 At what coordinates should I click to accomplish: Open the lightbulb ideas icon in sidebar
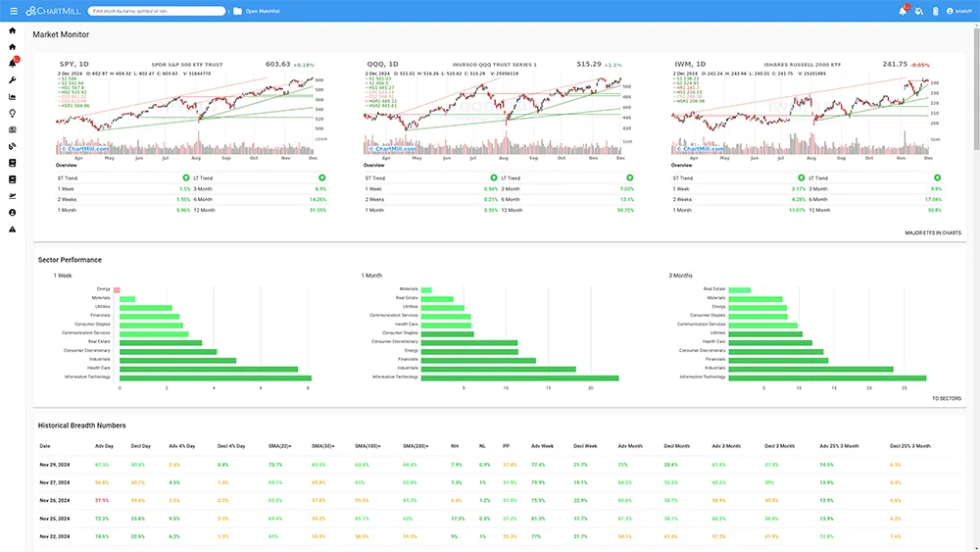(x=13, y=113)
